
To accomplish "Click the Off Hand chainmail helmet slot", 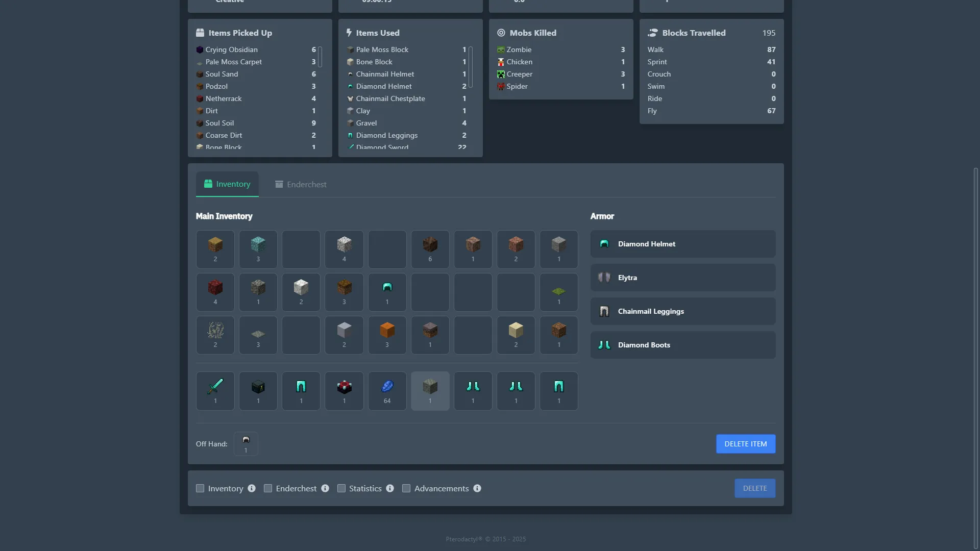I will [x=246, y=443].
